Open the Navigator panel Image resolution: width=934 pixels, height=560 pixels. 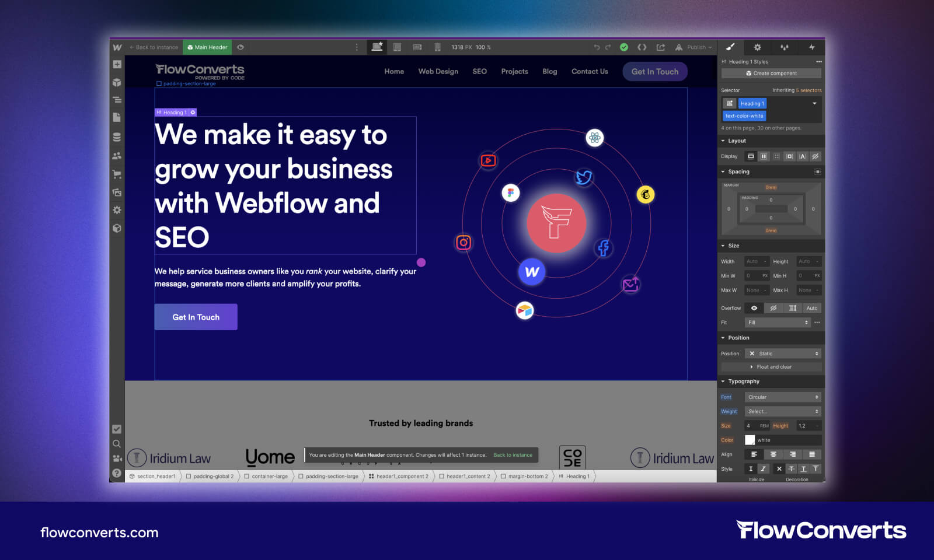(117, 100)
